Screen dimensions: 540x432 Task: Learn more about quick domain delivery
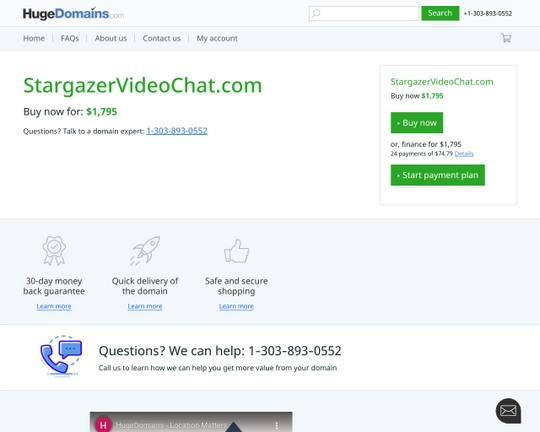click(145, 306)
